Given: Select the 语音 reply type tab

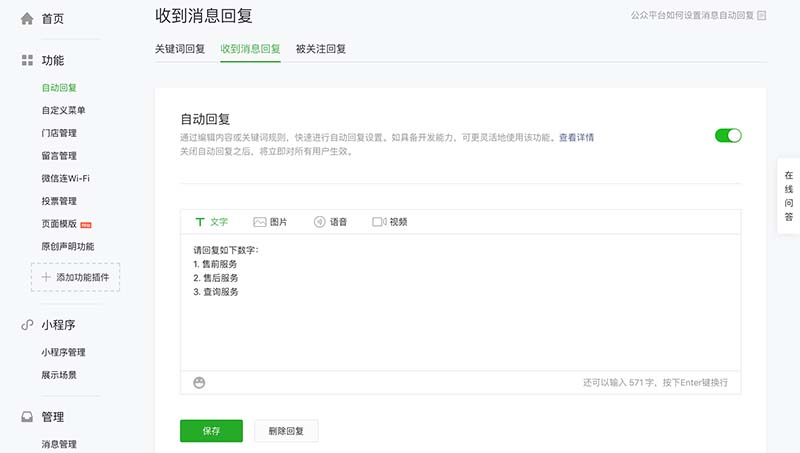Looking at the screenshot, I should pos(330,222).
